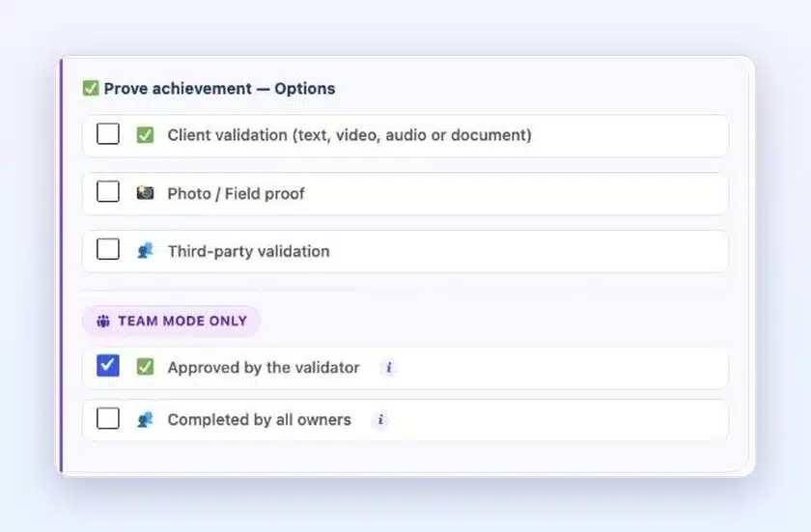This screenshot has width=811, height=532.
Task: Click the "Approved by the validator" label
Action: (x=264, y=368)
